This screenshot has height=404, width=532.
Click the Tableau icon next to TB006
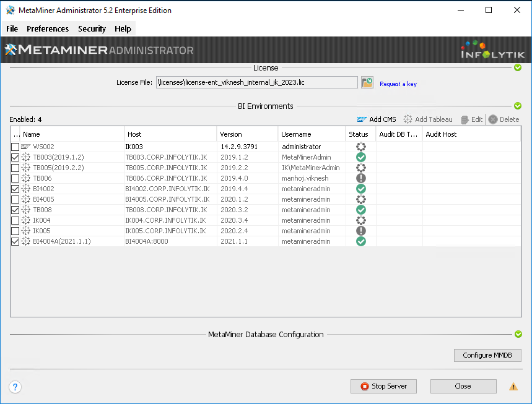(26, 178)
